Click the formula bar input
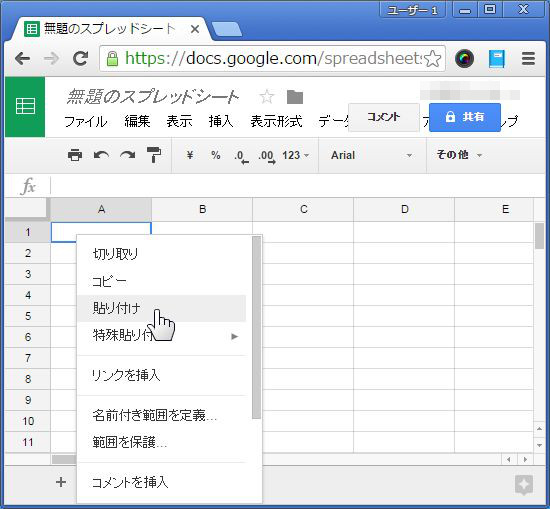 pyautogui.click(x=298, y=186)
